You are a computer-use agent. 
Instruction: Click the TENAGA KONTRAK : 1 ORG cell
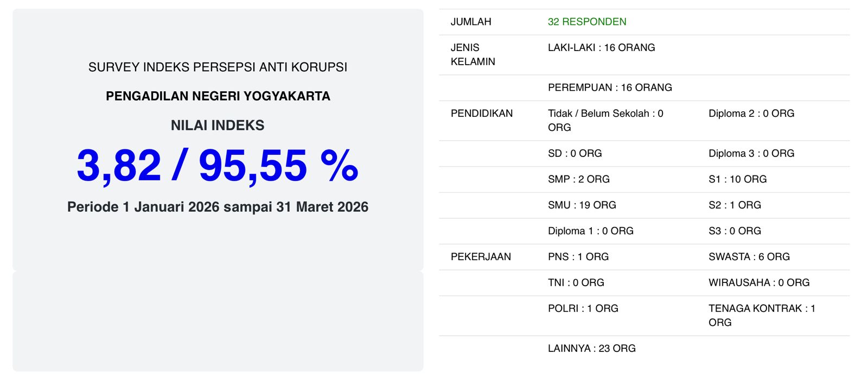tap(761, 315)
